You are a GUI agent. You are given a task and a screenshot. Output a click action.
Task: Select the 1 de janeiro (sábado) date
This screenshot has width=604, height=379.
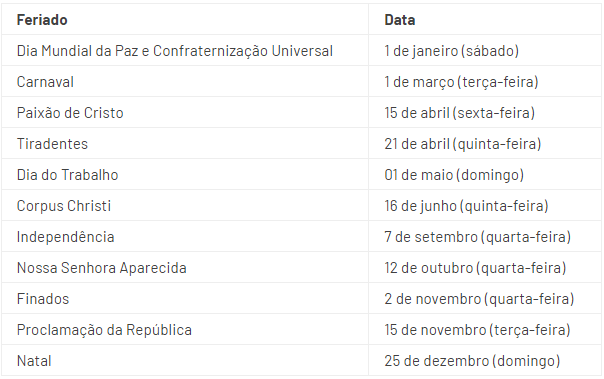451,51
